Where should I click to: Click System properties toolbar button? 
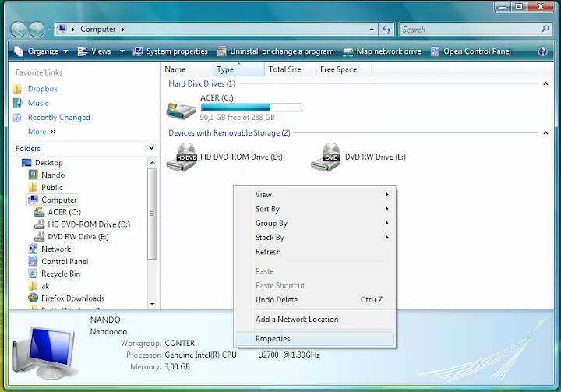point(171,51)
